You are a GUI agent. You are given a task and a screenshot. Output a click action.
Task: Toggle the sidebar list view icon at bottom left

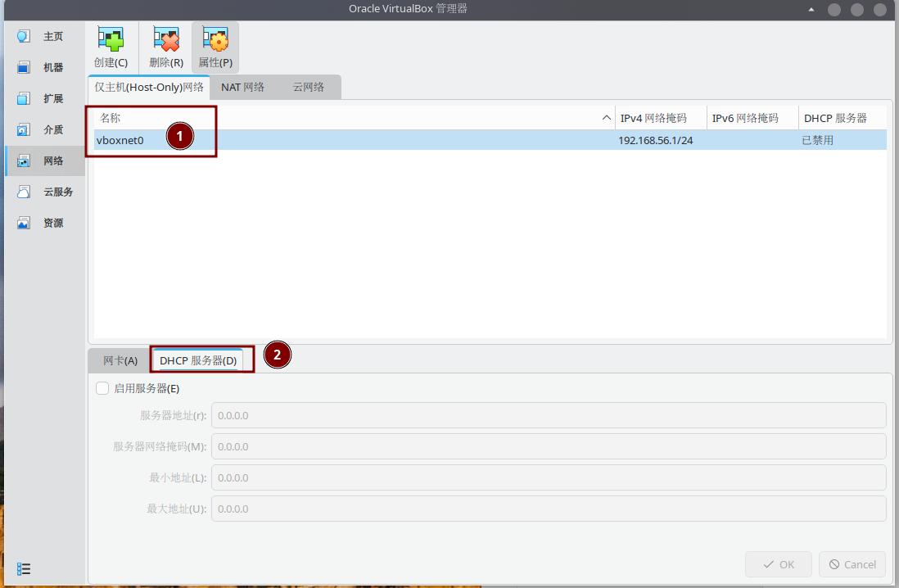pyautogui.click(x=24, y=568)
